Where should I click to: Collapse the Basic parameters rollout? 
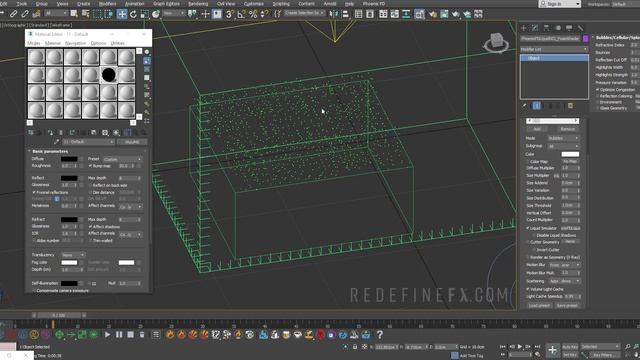(50, 151)
